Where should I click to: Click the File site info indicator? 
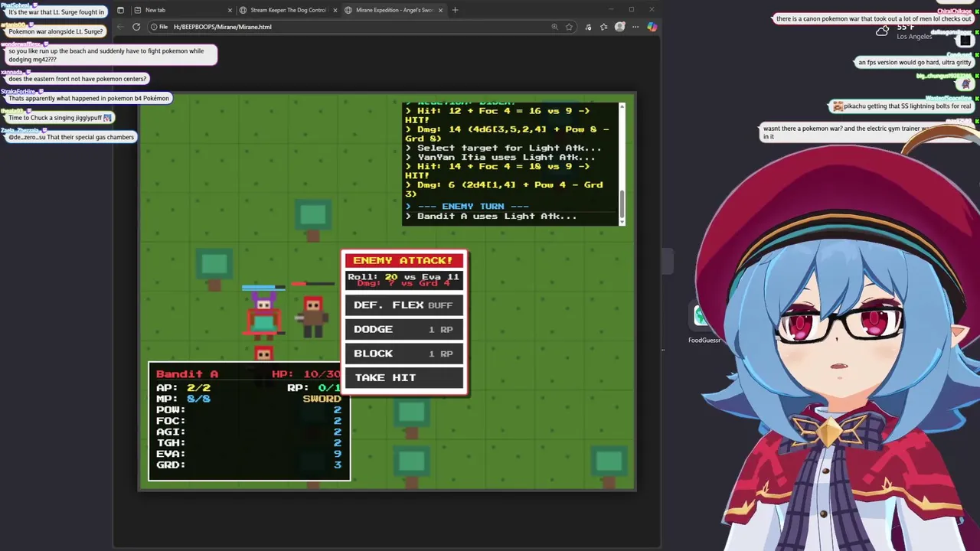click(158, 27)
